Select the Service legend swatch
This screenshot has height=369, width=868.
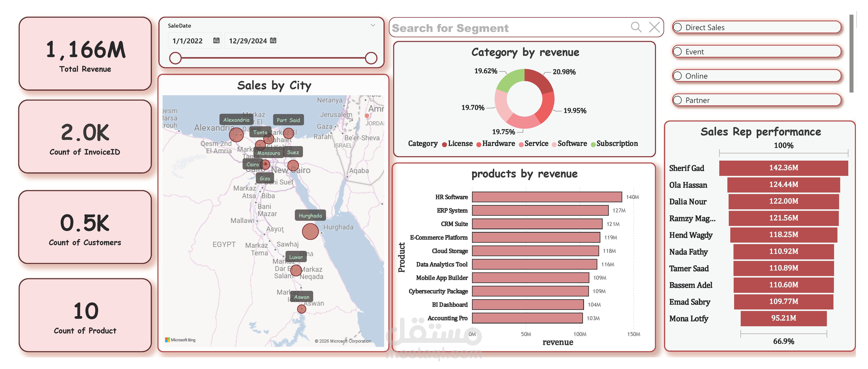coord(521,144)
